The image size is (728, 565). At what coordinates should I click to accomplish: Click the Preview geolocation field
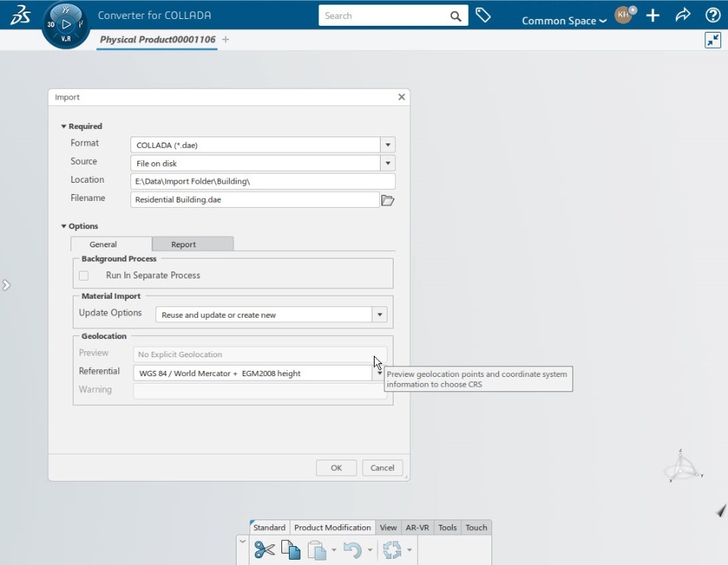[260, 354]
